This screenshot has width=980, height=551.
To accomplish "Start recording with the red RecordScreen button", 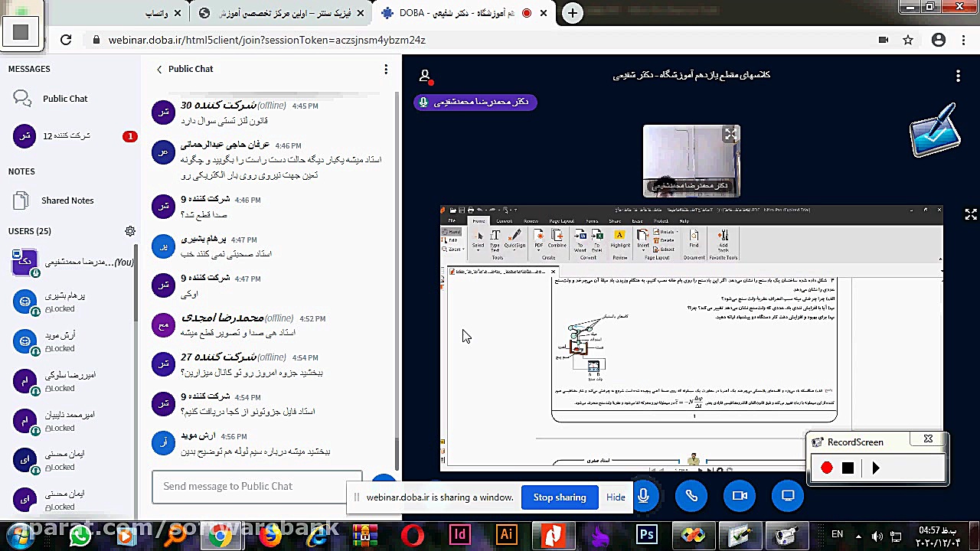I will (826, 468).
